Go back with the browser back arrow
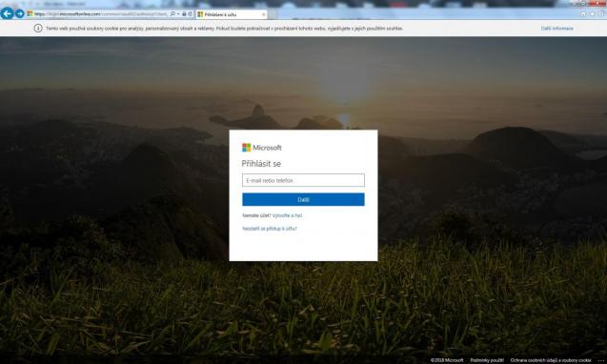 (x=7, y=13)
